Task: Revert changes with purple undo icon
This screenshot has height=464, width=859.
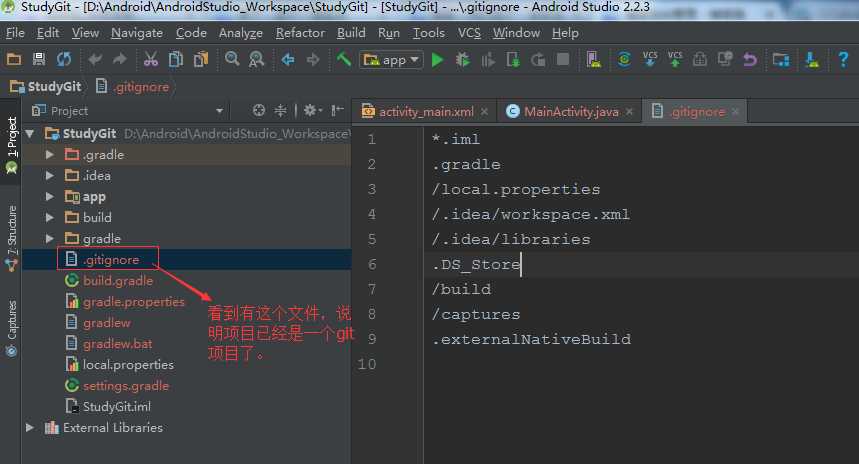Action: coord(750,59)
